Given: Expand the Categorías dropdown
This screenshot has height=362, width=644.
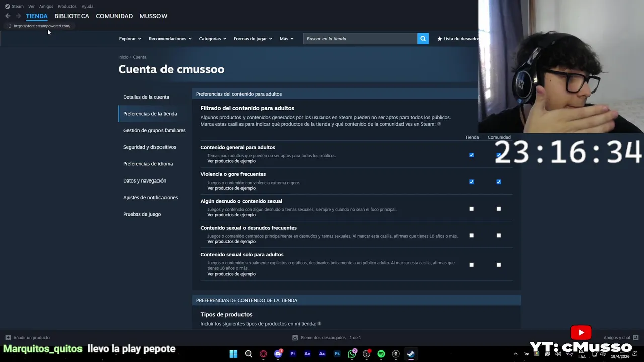Looking at the screenshot, I should (x=212, y=39).
